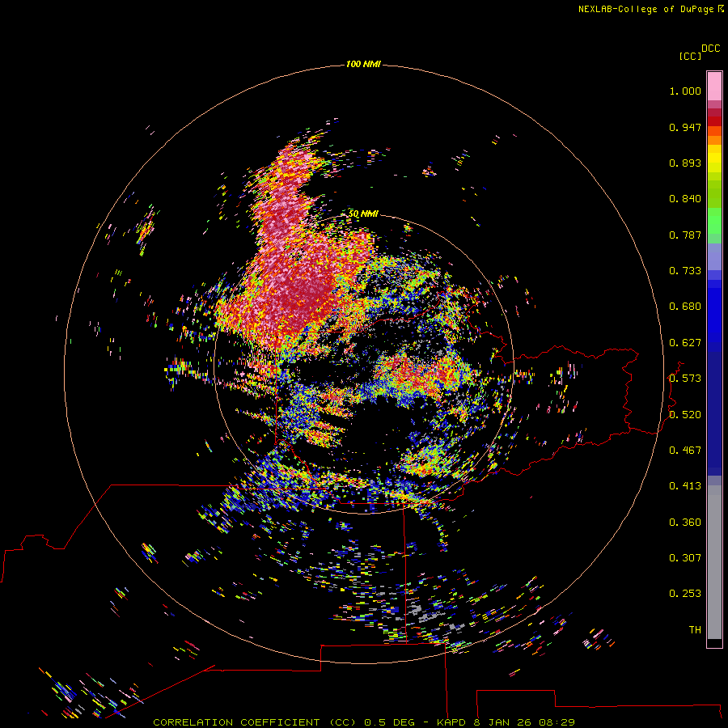Click the 0.520 scale value
728x728 pixels.
685,415
